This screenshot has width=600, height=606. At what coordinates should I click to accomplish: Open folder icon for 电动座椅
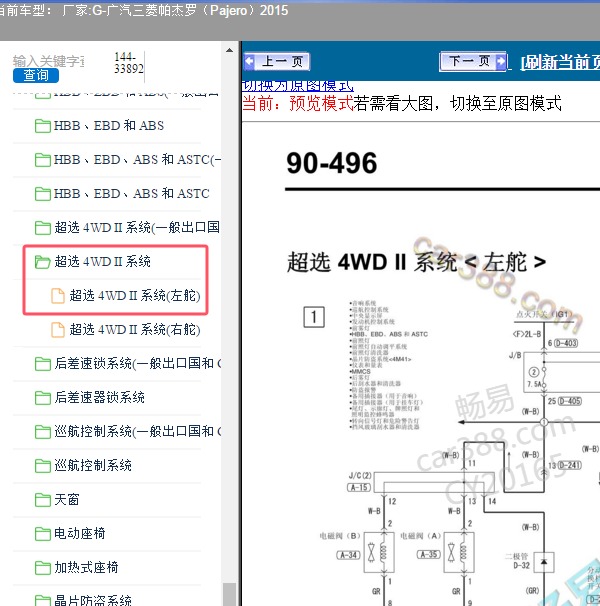click(43, 534)
